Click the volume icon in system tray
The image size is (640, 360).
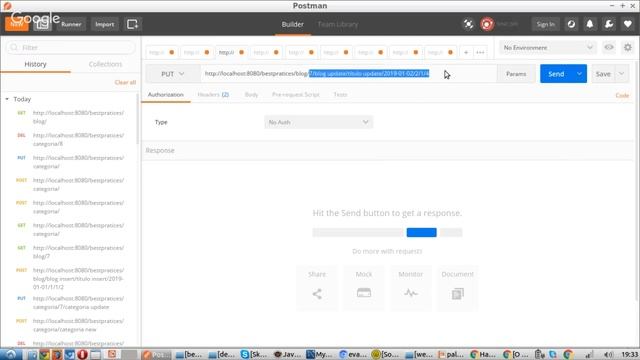coord(608,354)
